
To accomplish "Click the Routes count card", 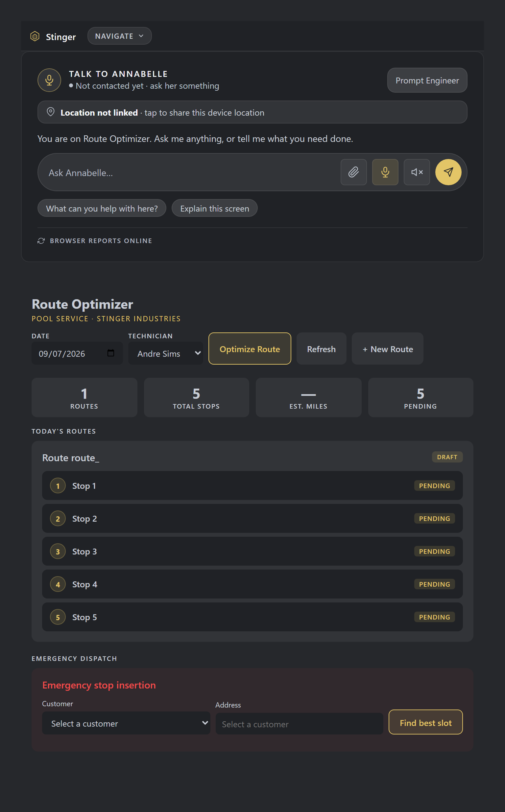I will point(84,398).
